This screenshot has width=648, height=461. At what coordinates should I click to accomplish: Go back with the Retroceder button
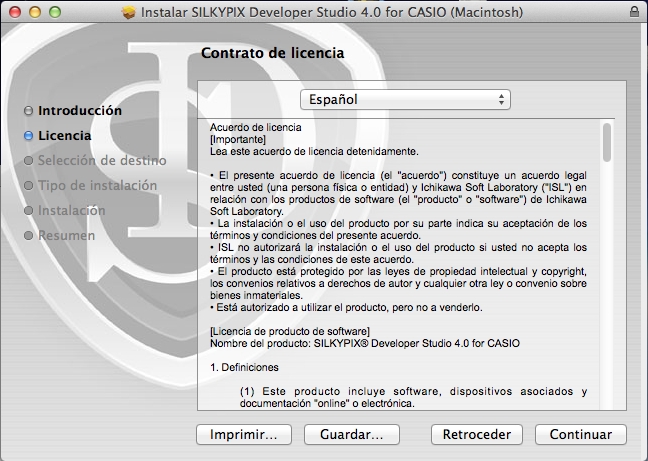476,435
